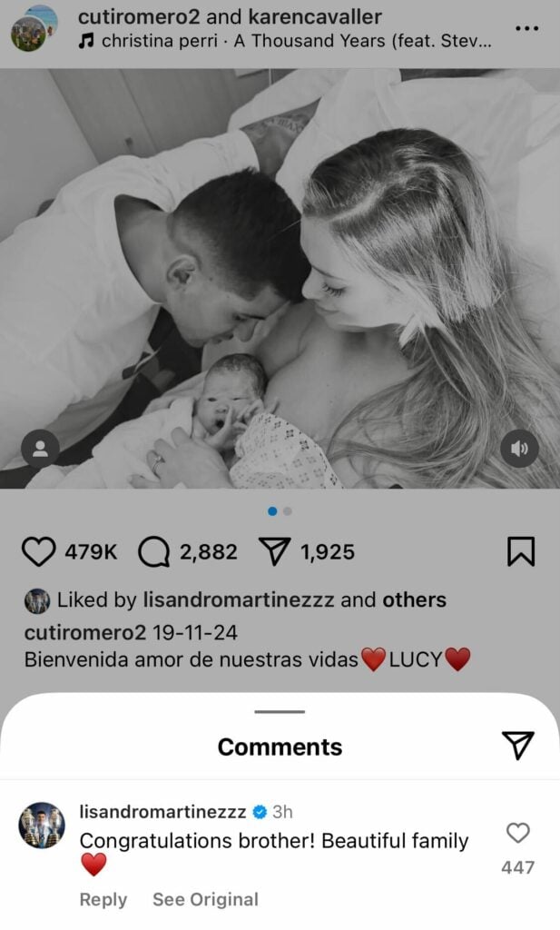Toggle sound with the speaker icon
The image size is (560, 930).
[x=520, y=449]
